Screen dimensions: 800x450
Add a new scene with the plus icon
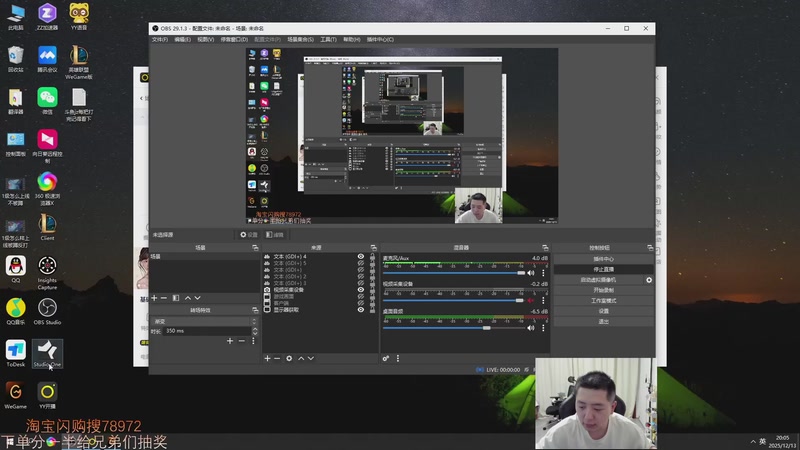click(154, 298)
